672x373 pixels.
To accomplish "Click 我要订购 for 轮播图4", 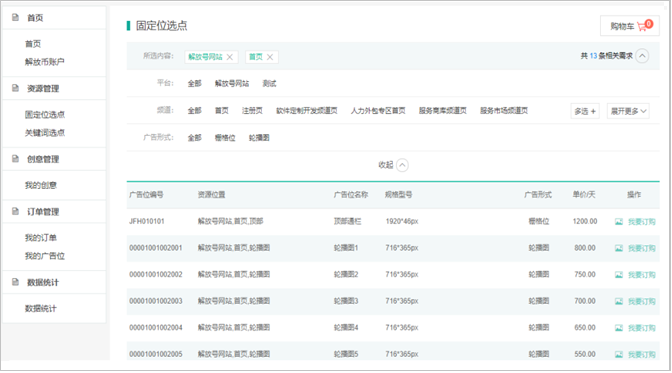I will (642, 328).
